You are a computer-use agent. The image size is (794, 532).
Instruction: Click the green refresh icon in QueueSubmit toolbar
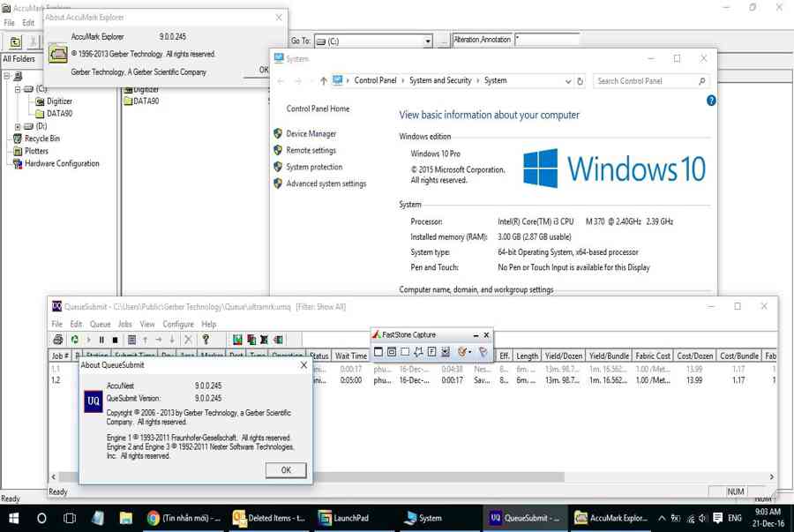(x=74, y=340)
